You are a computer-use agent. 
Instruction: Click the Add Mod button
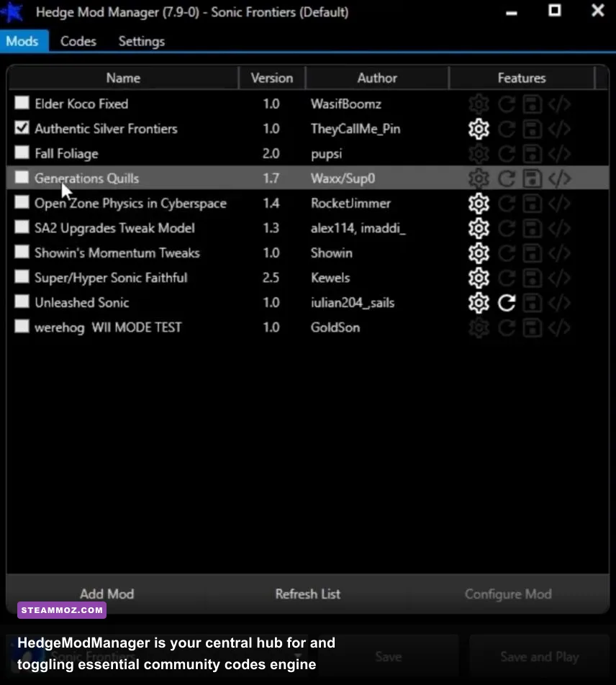(107, 594)
